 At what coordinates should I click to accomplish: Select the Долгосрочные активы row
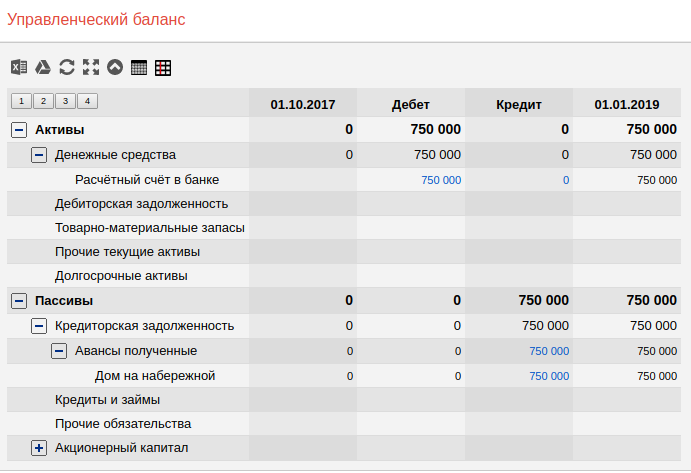(x=344, y=276)
